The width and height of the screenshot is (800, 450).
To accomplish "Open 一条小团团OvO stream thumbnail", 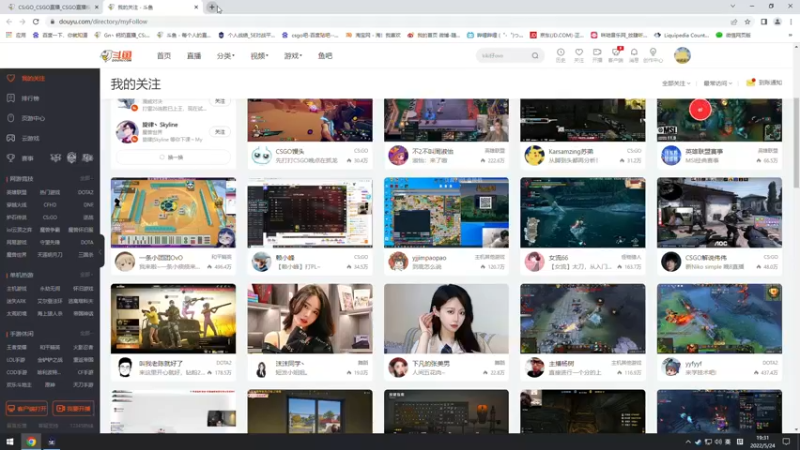I will (173, 213).
